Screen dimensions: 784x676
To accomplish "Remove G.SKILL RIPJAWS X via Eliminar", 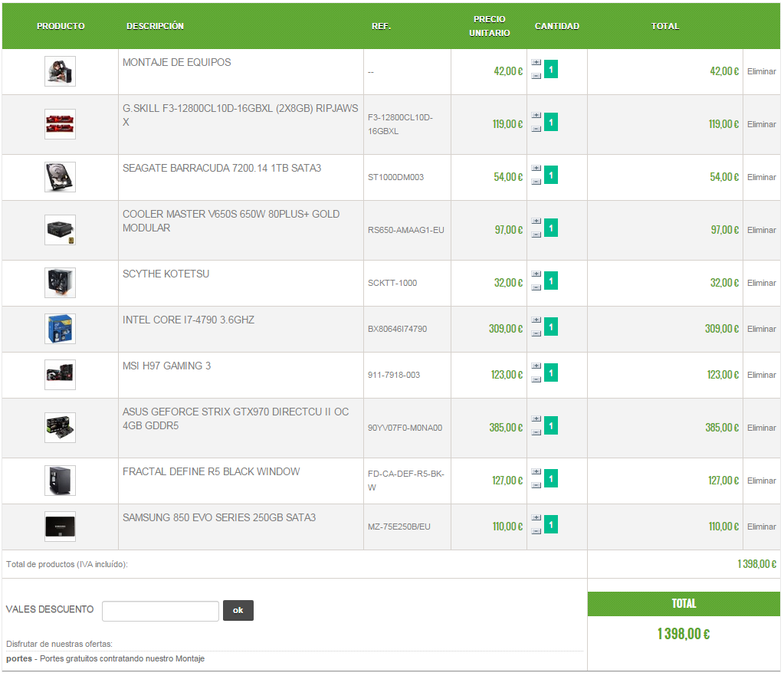I will pos(762,124).
